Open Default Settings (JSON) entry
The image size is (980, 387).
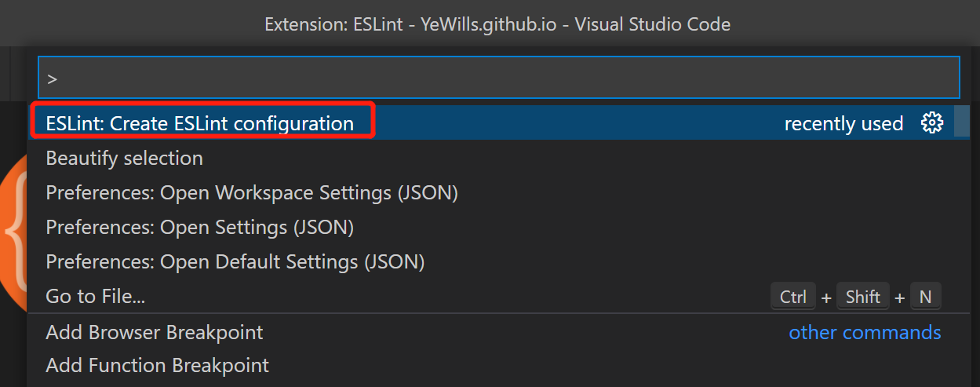[x=235, y=262]
